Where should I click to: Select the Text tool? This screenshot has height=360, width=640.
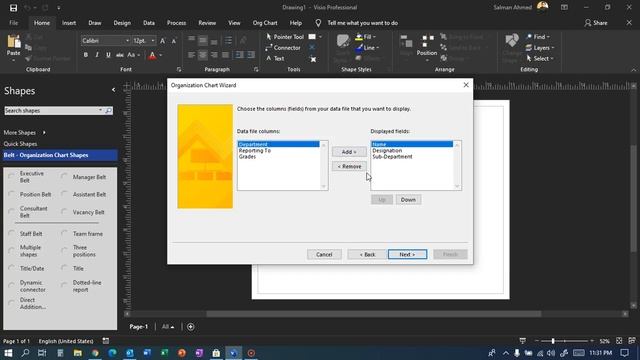275,58
